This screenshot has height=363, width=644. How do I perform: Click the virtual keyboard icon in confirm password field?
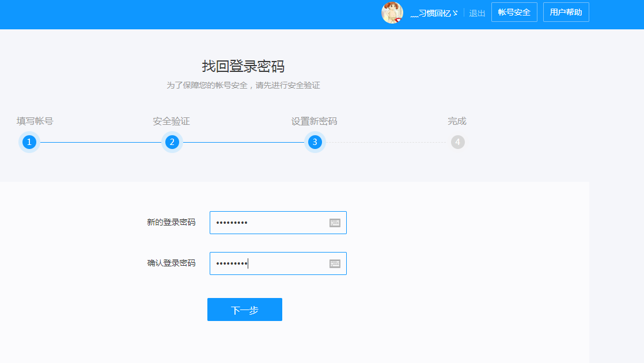(x=335, y=263)
